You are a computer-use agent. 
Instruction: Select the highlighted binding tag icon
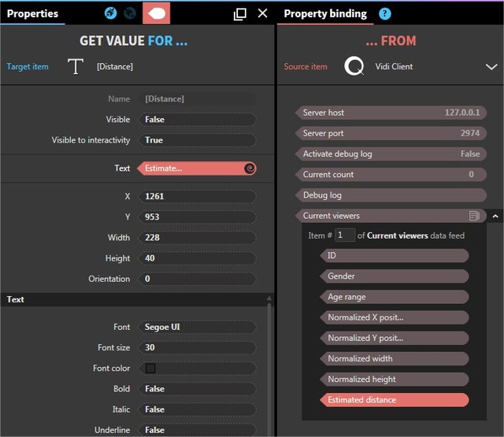pyautogui.click(x=156, y=13)
